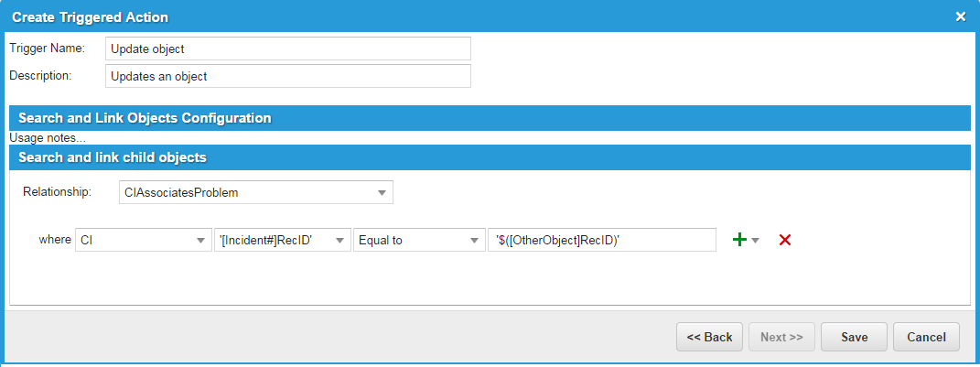980x367 pixels.
Task: Click the Search and Link Objects Configuration header
Action: pos(489,118)
